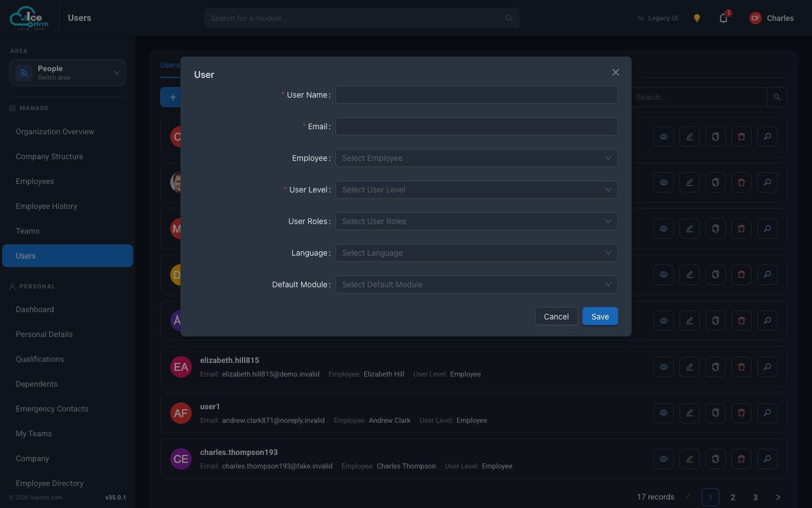812x508 pixels.
Task: Click the search magnifier in module search
Action: point(509,18)
